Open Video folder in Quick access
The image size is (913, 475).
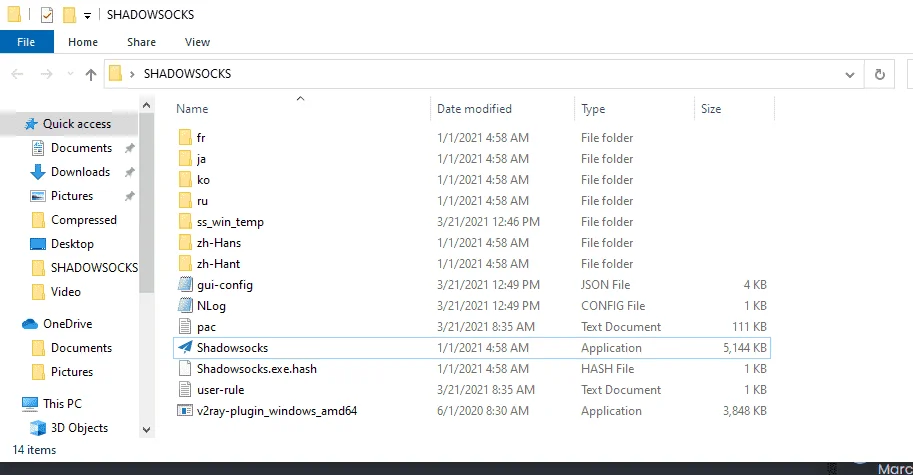click(x=66, y=292)
